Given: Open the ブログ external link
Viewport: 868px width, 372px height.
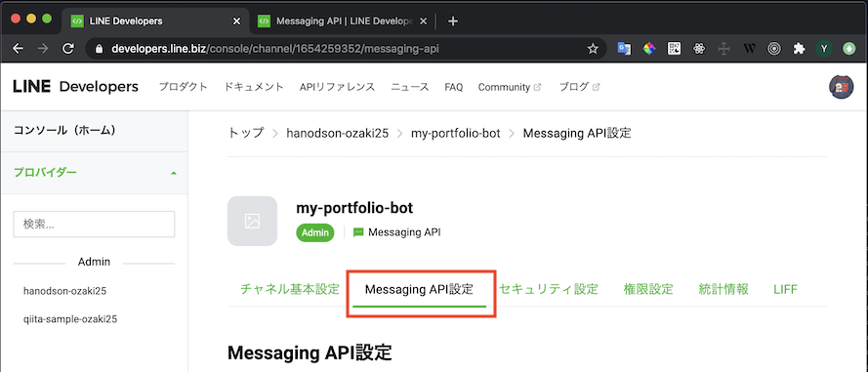Looking at the screenshot, I should (580, 87).
